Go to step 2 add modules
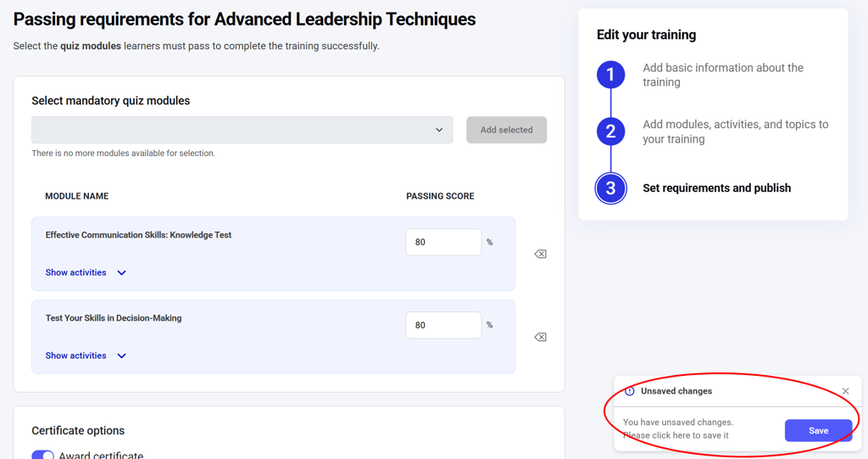The height and width of the screenshot is (459, 868). point(610,132)
